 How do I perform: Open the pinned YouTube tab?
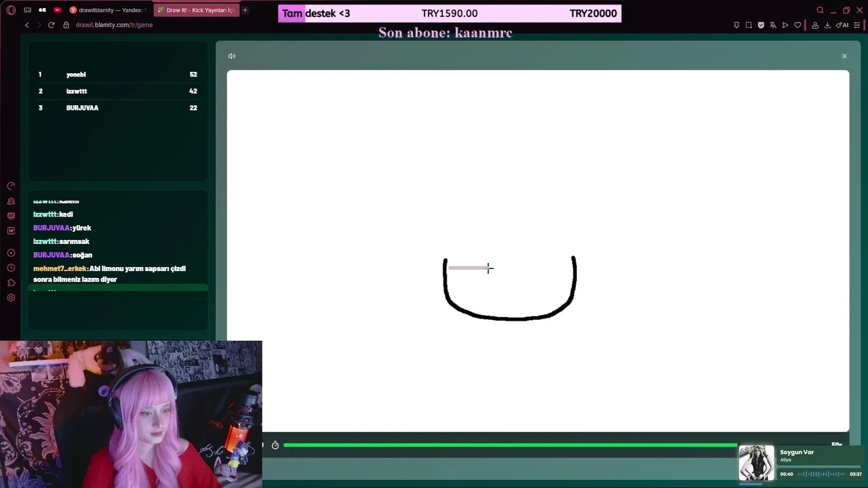[x=57, y=10]
